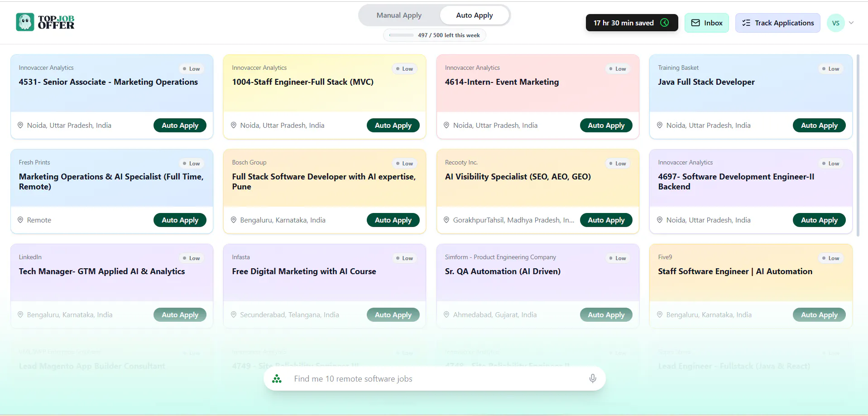The width and height of the screenshot is (868, 416).
Task: Click the 497 / 500 weekly quota progress bar
Action: [401, 35]
